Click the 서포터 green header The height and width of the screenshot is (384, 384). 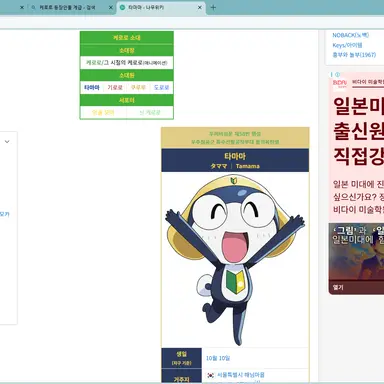click(x=127, y=100)
